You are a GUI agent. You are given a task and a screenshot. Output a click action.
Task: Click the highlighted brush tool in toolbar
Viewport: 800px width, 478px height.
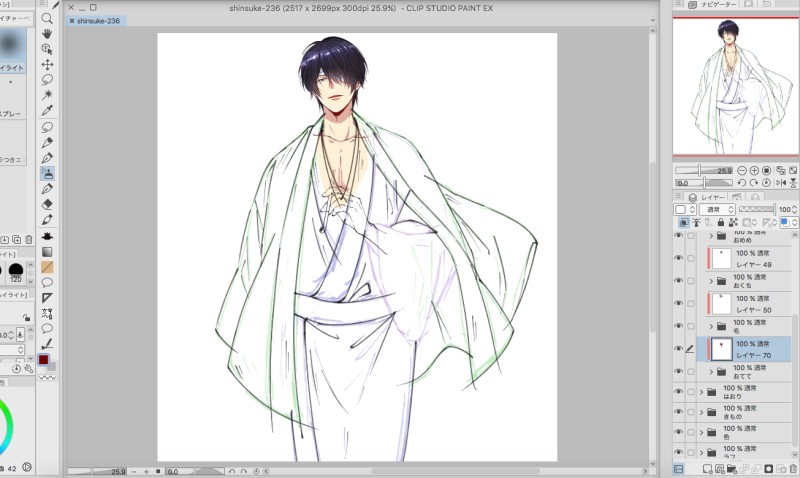pyautogui.click(x=47, y=173)
